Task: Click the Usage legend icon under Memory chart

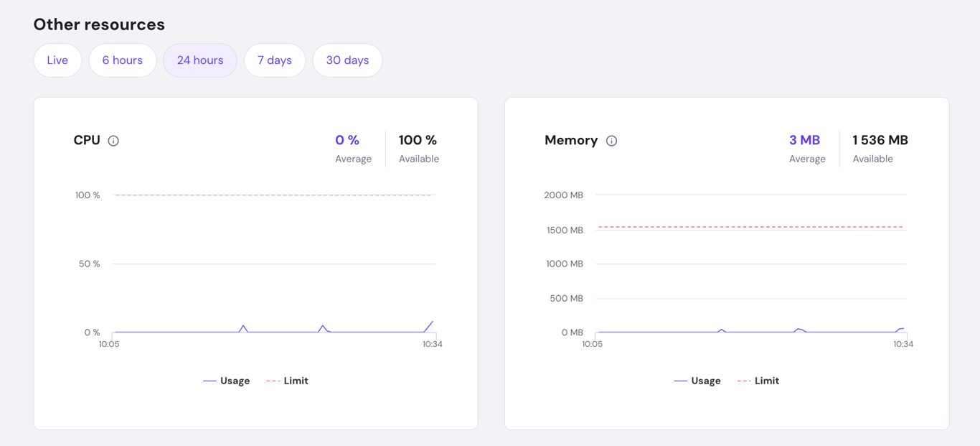Action: [x=680, y=380]
